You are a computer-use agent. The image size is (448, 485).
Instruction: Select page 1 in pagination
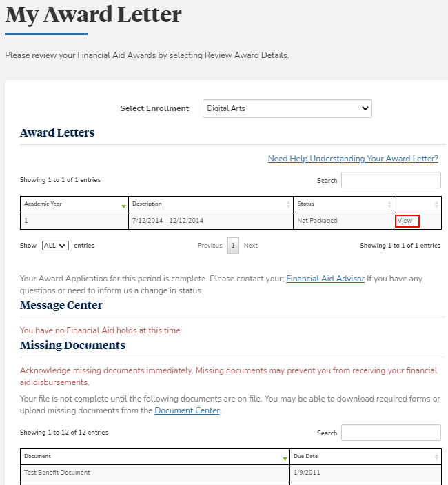pos(233,246)
